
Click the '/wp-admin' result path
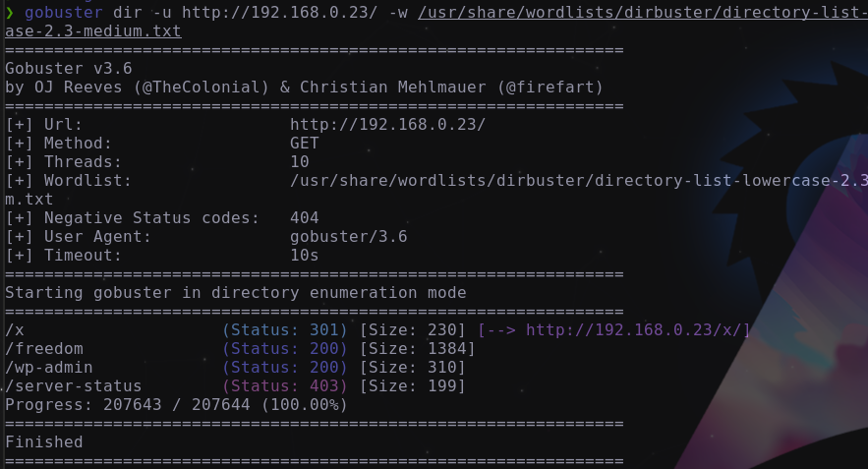pos(49,368)
